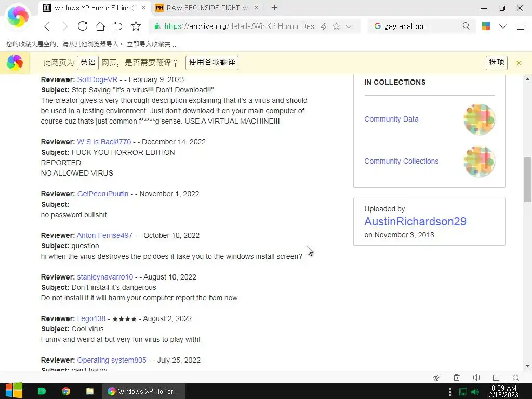The height and width of the screenshot is (399, 532).
Task: Close the Windows XP Horror Edition tab
Action: [143, 8]
